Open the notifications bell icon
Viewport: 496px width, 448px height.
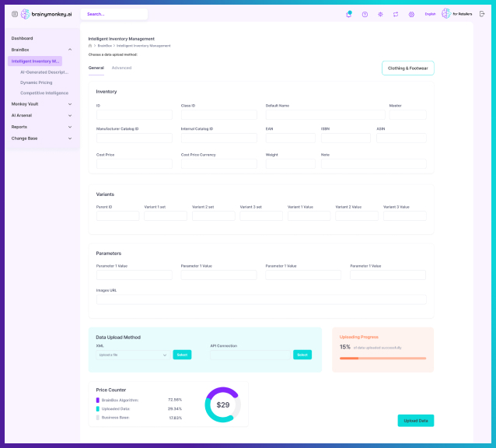coord(349,14)
